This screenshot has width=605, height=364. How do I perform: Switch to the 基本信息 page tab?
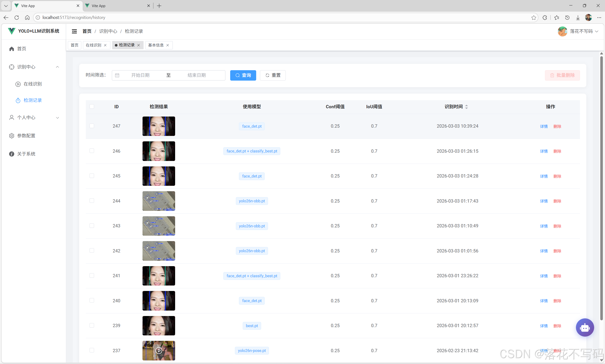click(x=156, y=45)
